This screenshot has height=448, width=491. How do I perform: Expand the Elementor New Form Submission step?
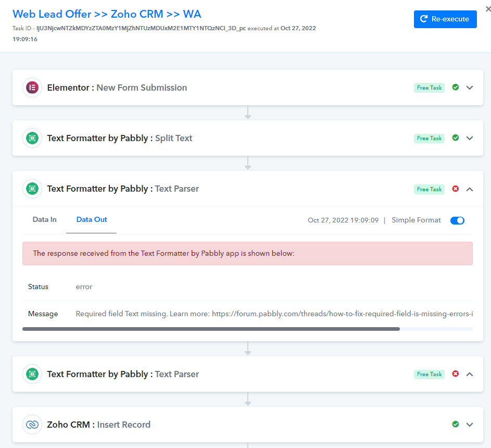[470, 88]
